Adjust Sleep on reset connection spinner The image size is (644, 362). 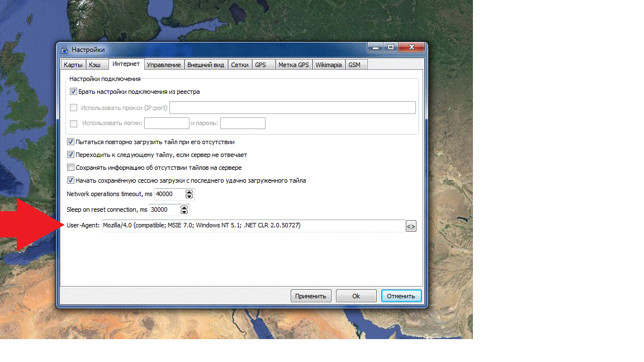(184, 210)
